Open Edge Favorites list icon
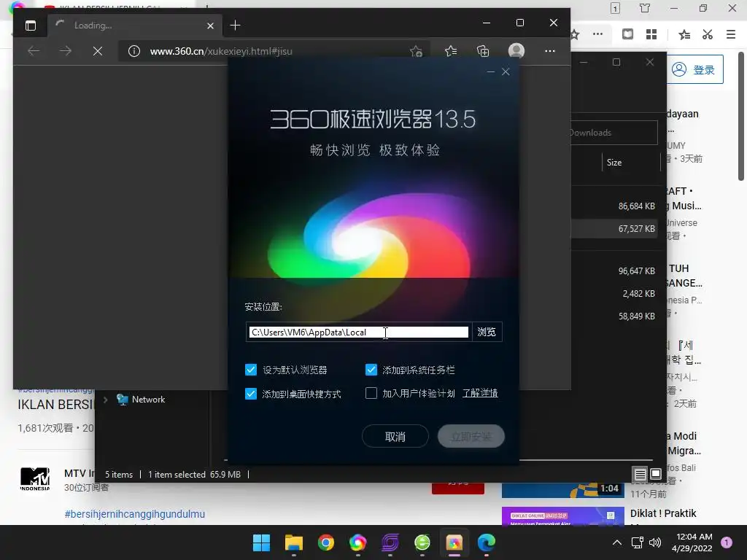Viewport: 747px width, 560px height. point(451,51)
